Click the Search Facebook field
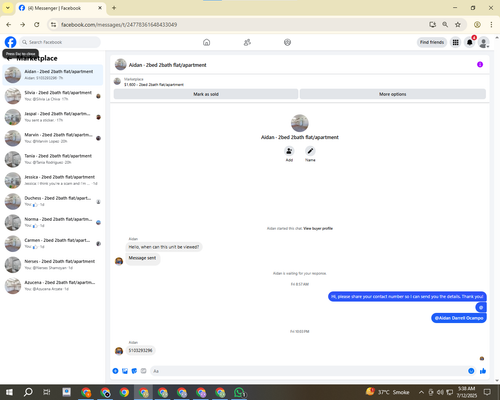Screen dimensions: 500x400 pos(60,42)
